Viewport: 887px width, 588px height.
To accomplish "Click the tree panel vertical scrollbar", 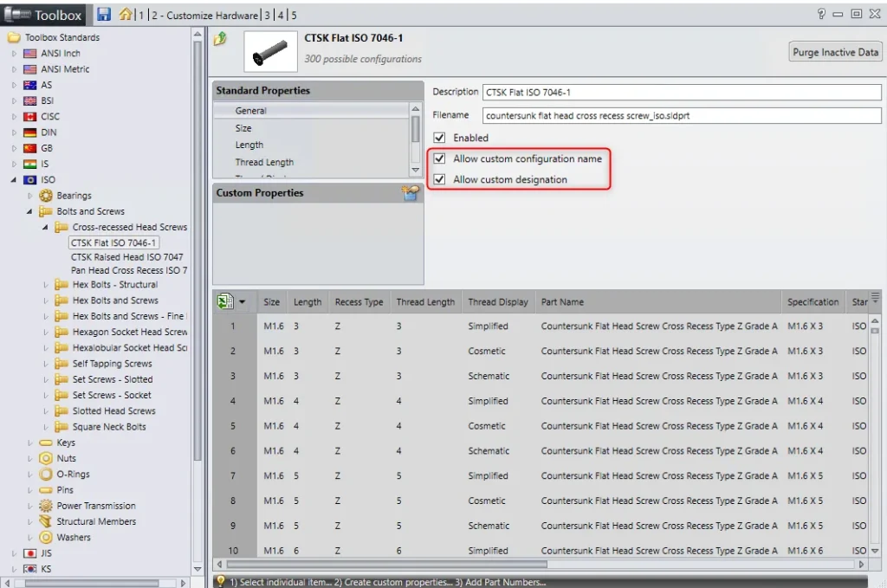I will click(x=197, y=249).
